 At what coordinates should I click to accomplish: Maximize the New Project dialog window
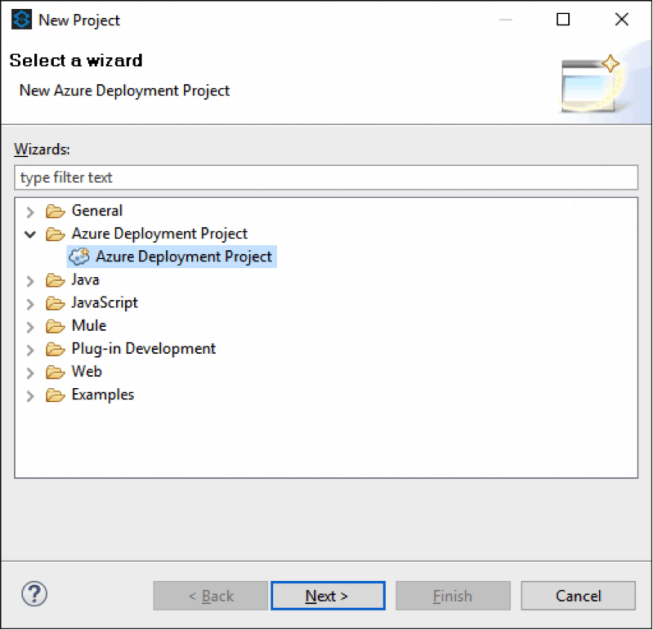(563, 19)
